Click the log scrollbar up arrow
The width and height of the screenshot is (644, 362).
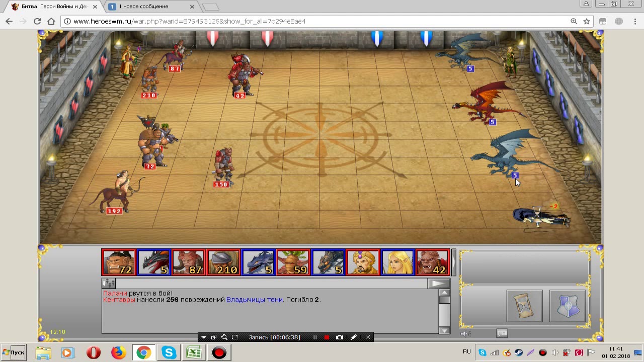point(444,293)
